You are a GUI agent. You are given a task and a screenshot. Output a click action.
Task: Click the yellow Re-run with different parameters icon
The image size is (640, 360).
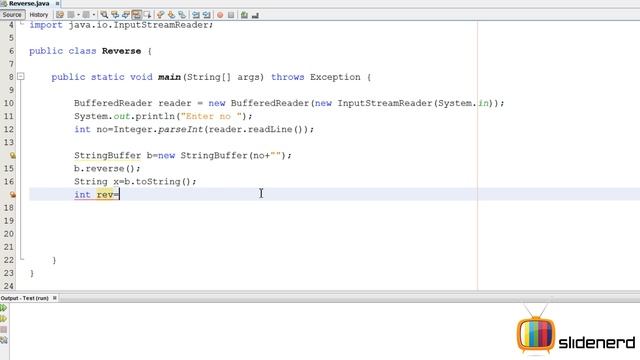[x=4, y=319]
